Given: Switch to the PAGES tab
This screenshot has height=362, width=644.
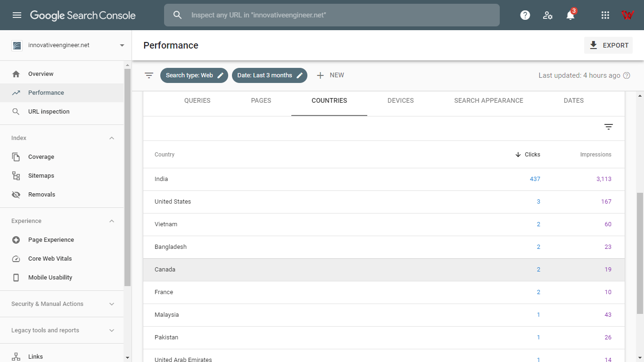Looking at the screenshot, I should click(x=261, y=100).
